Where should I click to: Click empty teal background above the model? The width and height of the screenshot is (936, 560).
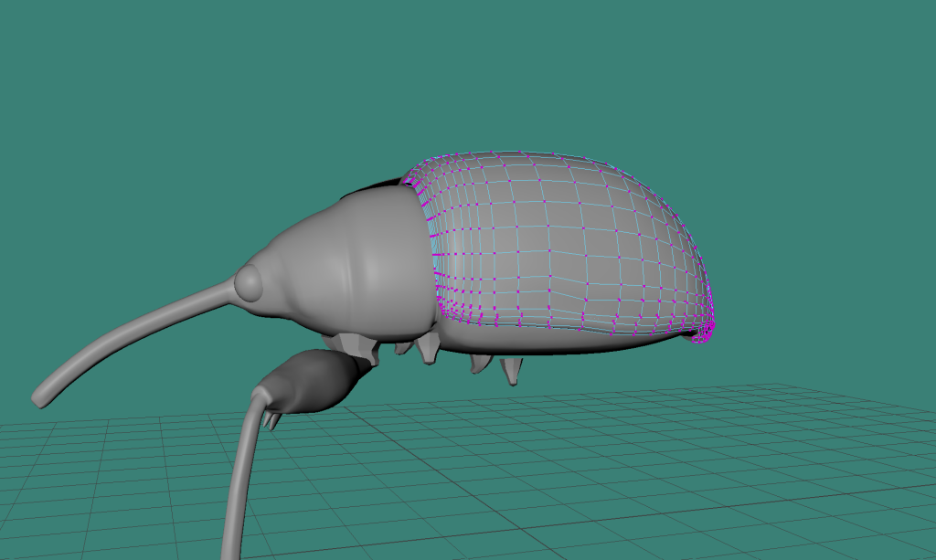457,73
